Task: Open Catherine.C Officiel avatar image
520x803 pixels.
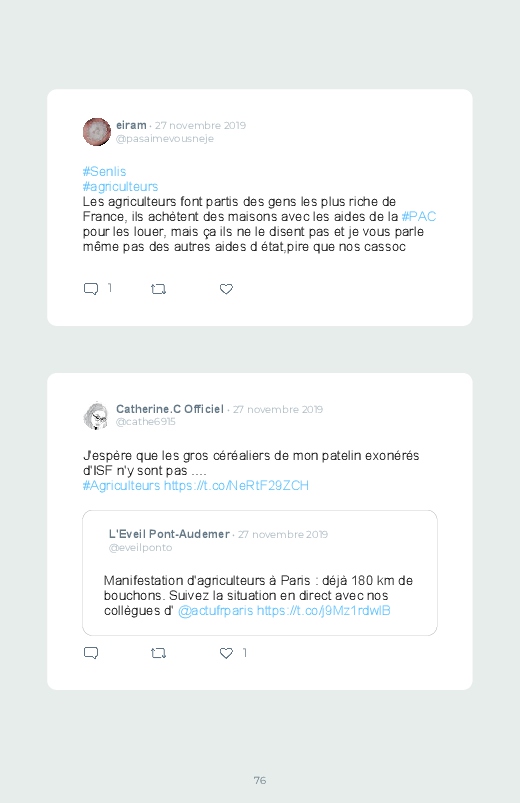Action: [96, 415]
